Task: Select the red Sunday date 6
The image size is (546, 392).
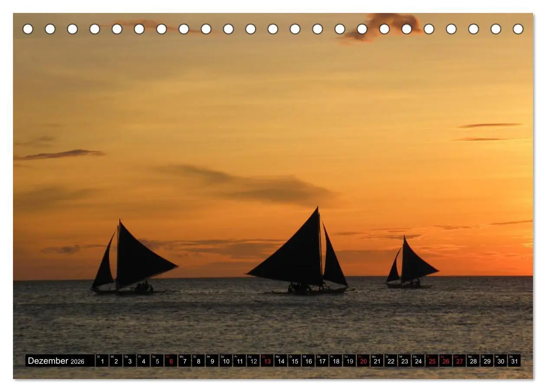Action: pos(171,360)
